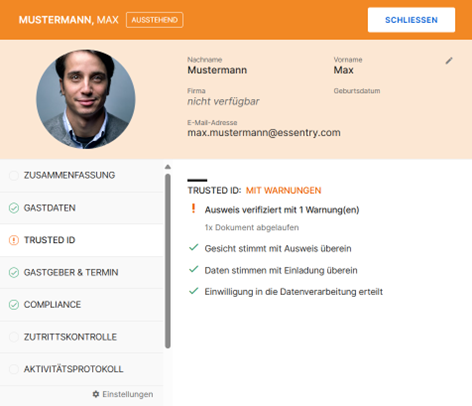The height and width of the screenshot is (406, 472).
Task: Select the TRUSTED ID section
Action: click(82, 240)
